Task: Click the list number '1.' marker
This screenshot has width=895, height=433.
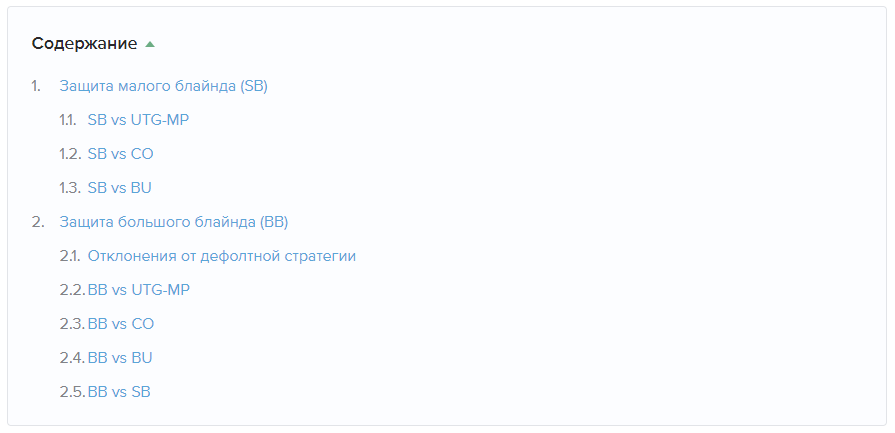Action: pyautogui.click(x=36, y=86)
